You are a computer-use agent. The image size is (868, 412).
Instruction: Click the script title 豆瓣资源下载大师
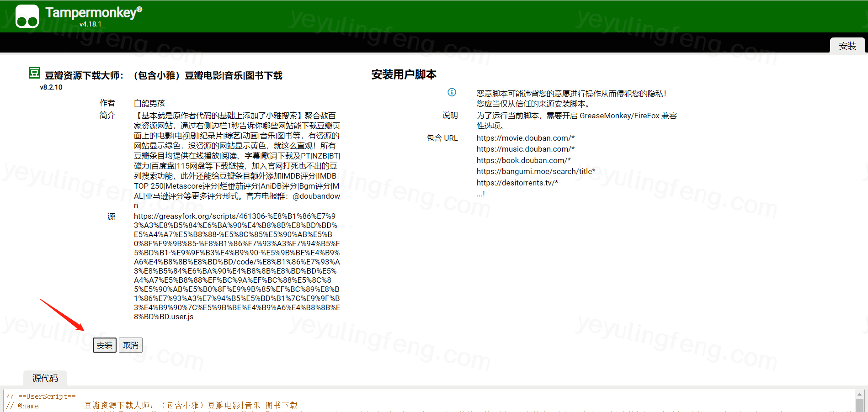pyautogui.click(x=164, y=75)
